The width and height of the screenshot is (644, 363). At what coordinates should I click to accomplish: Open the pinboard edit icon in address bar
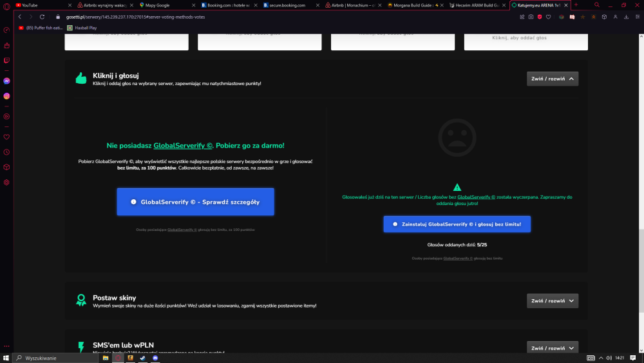[x=522, y=17]
